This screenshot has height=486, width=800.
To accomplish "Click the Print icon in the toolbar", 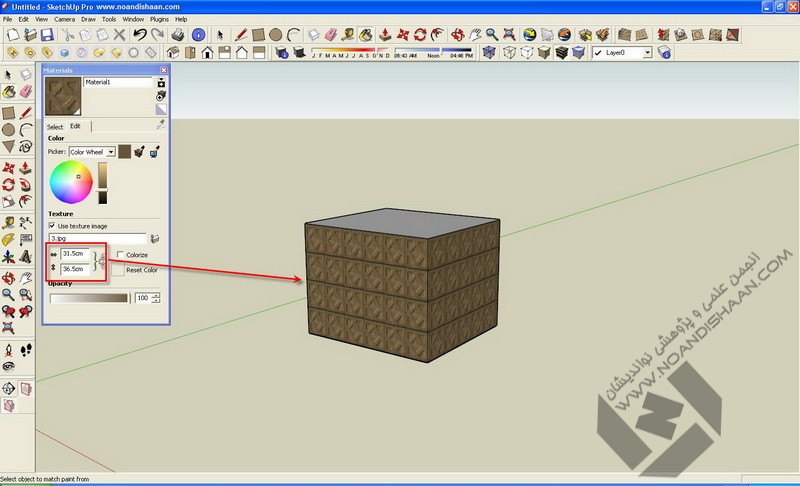I will click(177, 35).
